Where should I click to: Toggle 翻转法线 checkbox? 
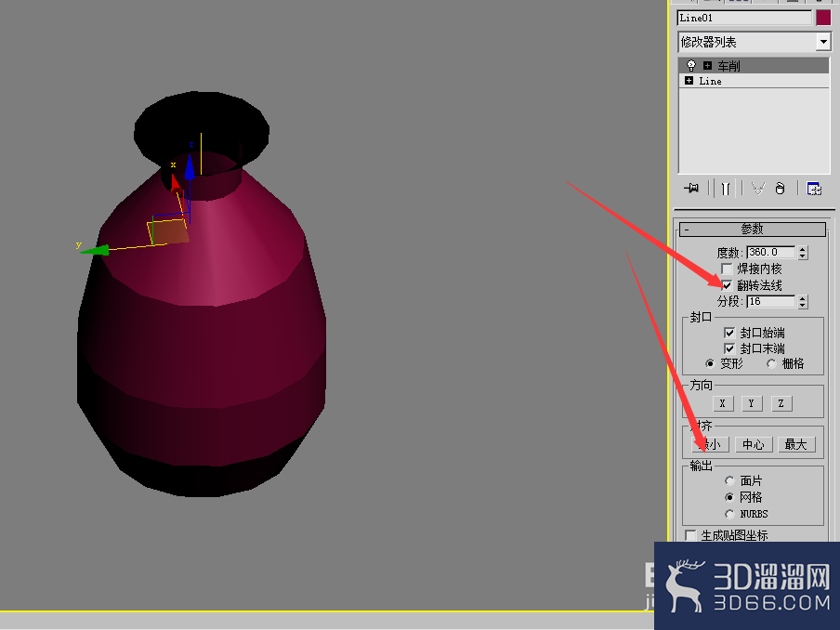pos(727,285)
